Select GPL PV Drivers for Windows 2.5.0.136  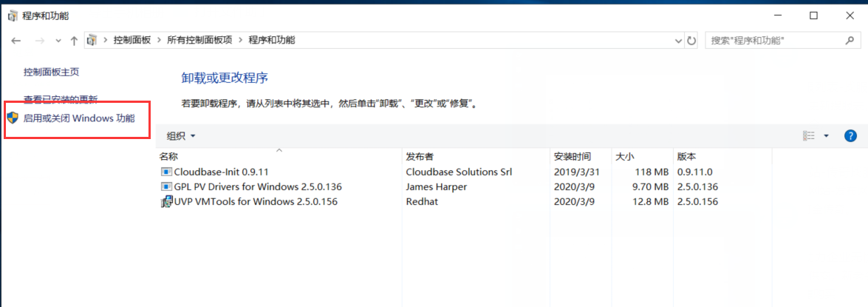(464, 186)
